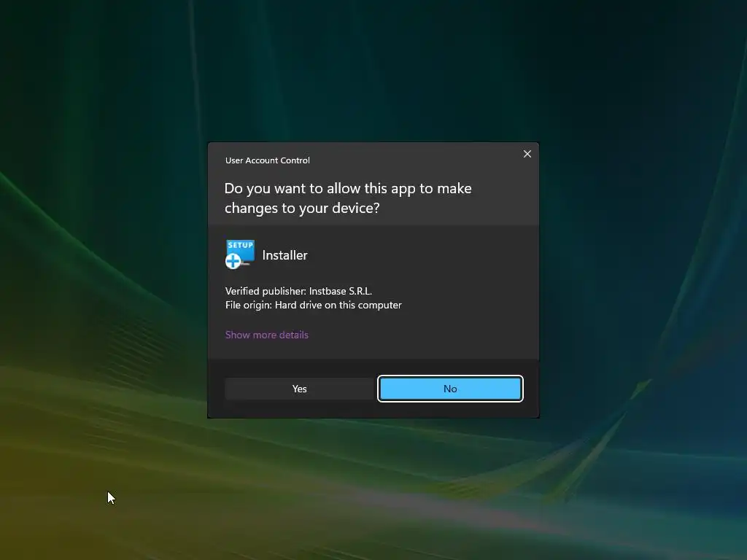747x560 pixels.
Task: Click the 'Do you want to allow' heading
Action: (348, 198)
